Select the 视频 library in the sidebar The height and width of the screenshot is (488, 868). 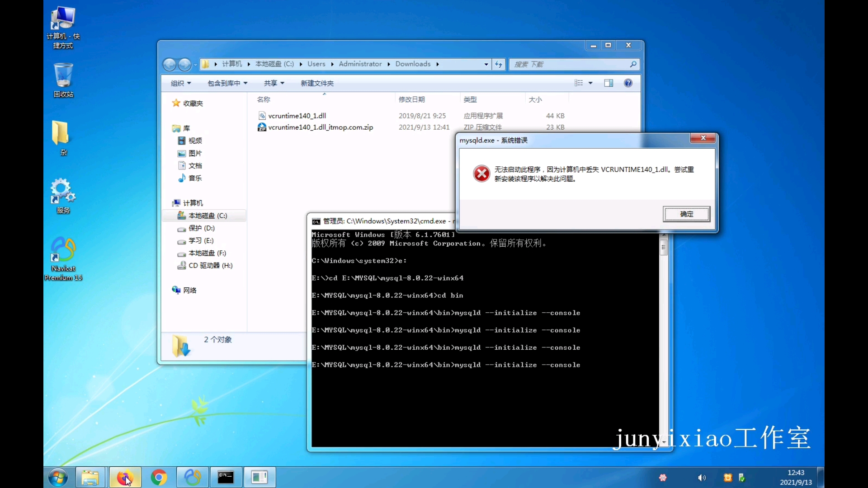(194, 141)
